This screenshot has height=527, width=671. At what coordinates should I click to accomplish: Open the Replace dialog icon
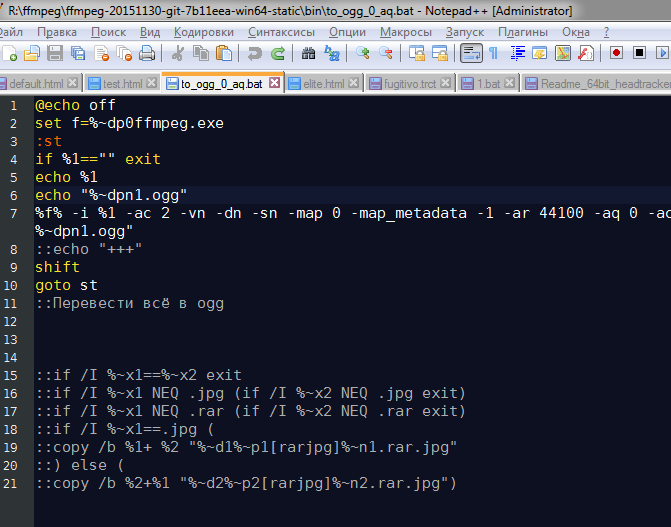point(332,54)
